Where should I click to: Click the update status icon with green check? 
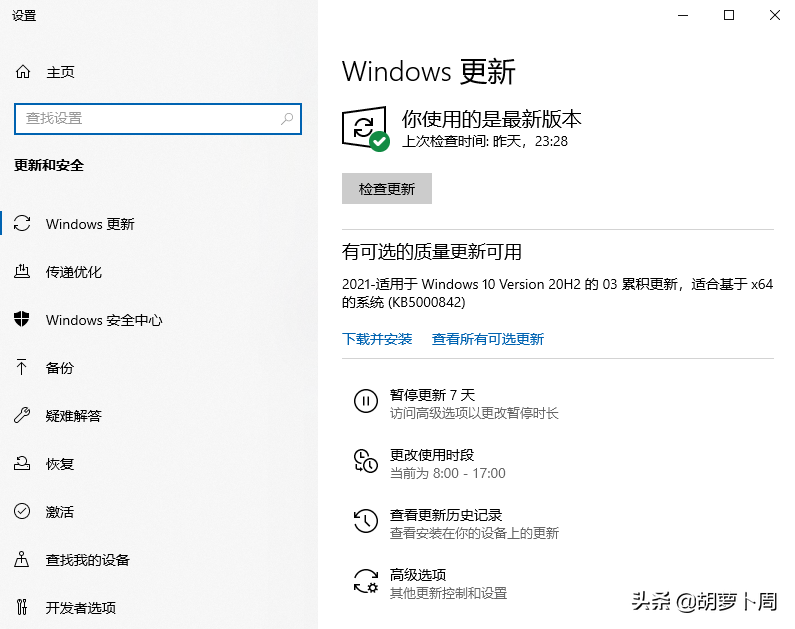click(x=366, y=129)
